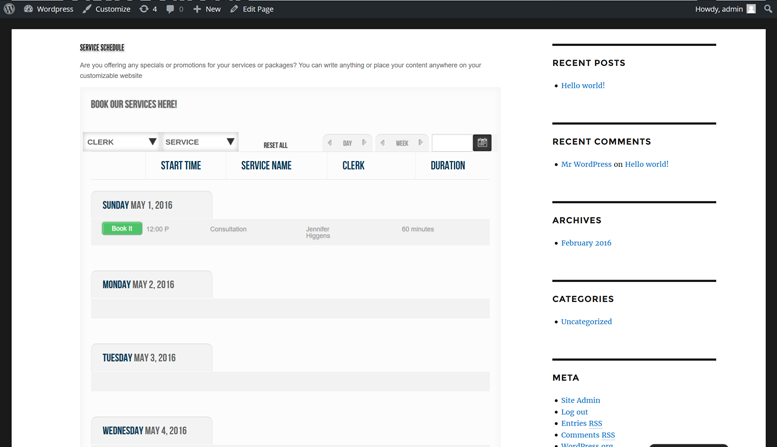Click BOOK OUR SERVICES HERE! heading
This screenshot has width=777, height=447.
(x=134, y=104)
